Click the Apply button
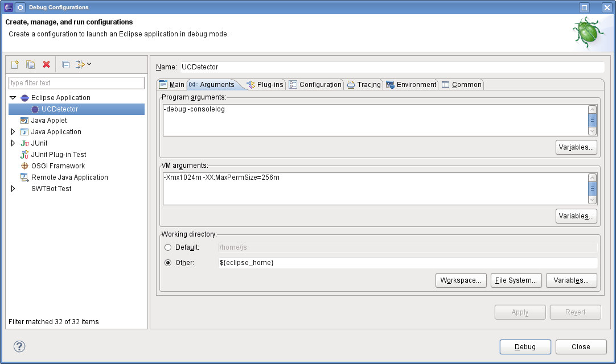 [x=520, y=312]
